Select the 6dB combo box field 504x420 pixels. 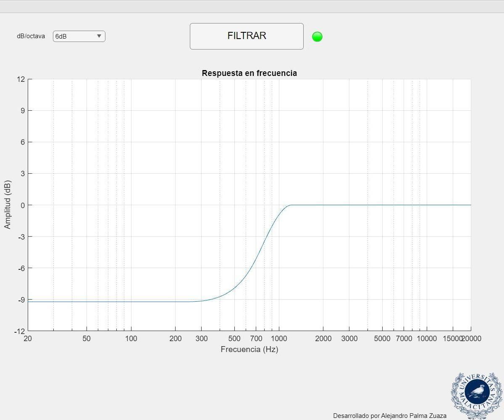[76, 36]
